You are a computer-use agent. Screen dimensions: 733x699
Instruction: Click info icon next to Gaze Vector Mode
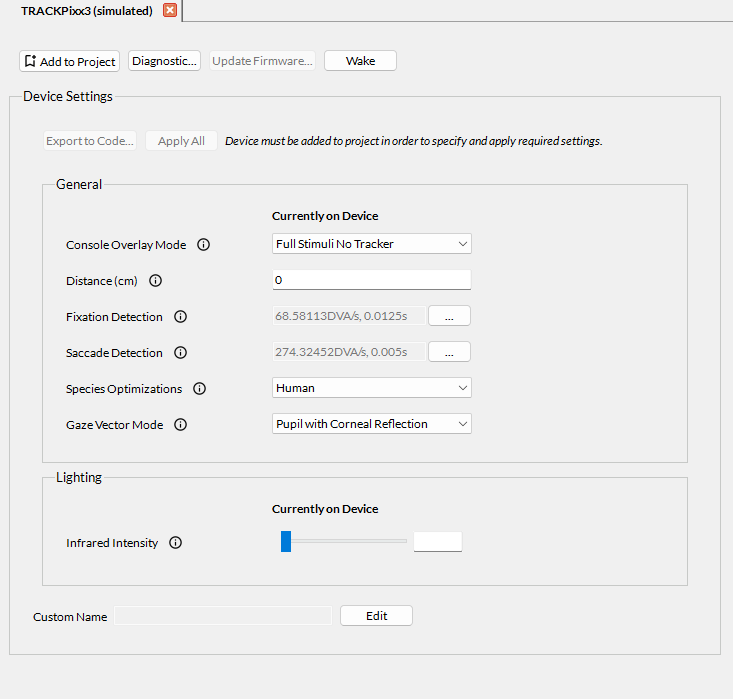180,425
